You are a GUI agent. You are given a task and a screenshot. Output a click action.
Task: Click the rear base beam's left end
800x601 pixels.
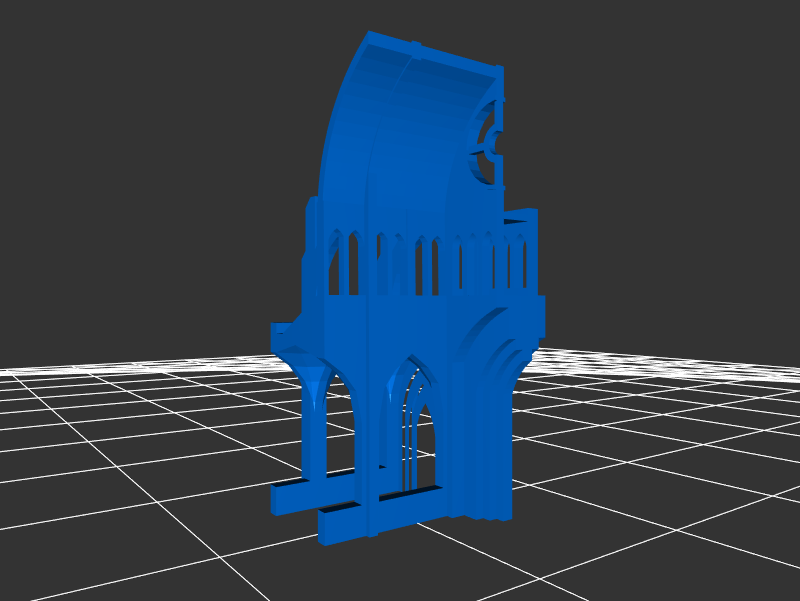pyautogui.click(x=282, y=496)
